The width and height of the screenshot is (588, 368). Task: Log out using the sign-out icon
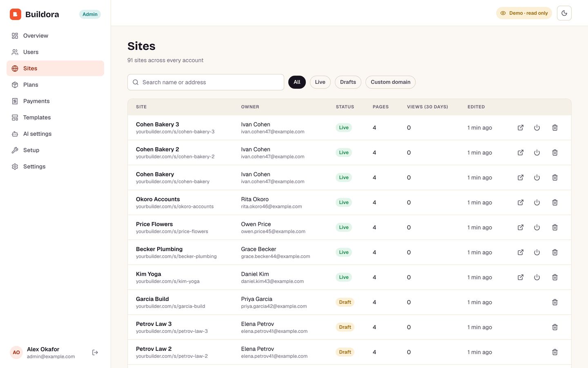point(95,352)
